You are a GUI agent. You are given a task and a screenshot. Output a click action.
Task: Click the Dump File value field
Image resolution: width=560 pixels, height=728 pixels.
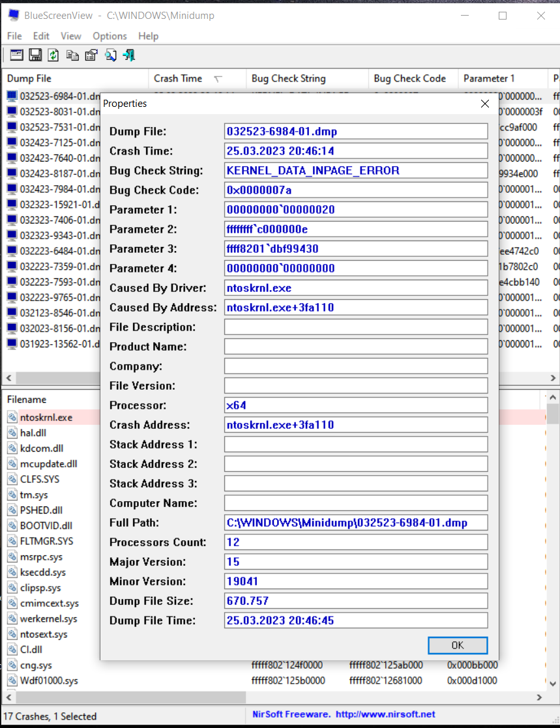click(x=356, y=132)
